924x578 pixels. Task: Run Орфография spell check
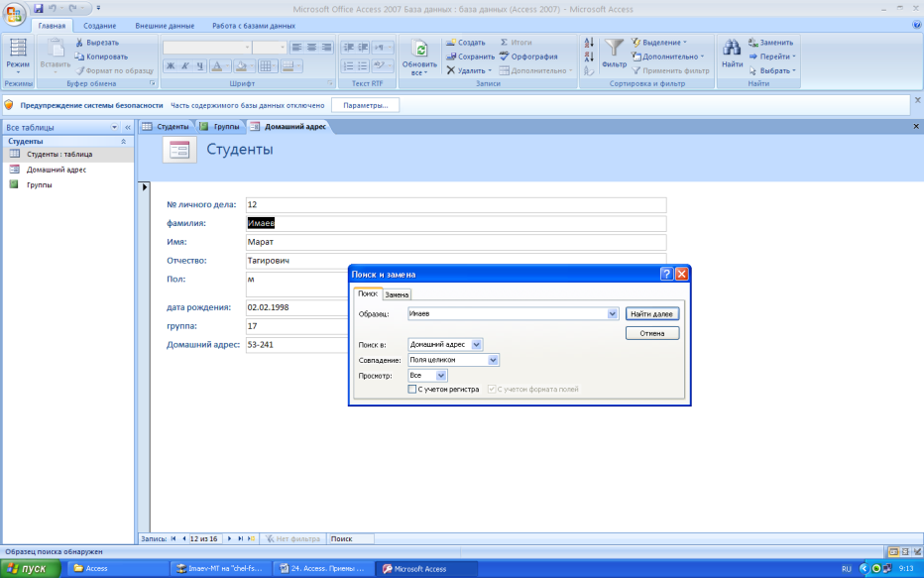pos(528,57)
